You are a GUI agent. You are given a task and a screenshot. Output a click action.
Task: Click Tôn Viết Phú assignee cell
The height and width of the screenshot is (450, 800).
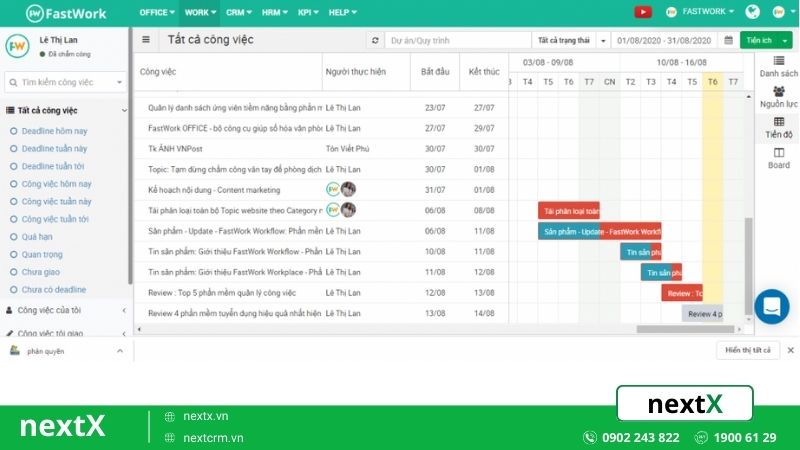pyautogui.click(x=347, y=148)
